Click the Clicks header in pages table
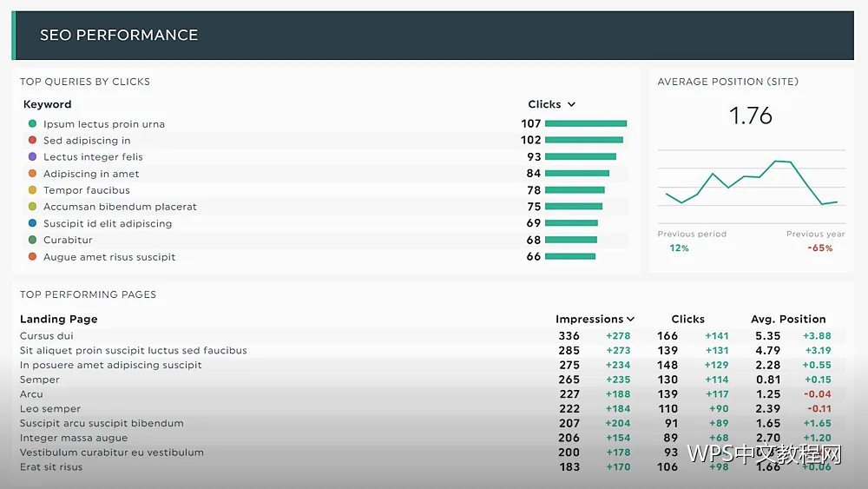The width and height of the screenshot is (868, 489). (x=687, y=319)
